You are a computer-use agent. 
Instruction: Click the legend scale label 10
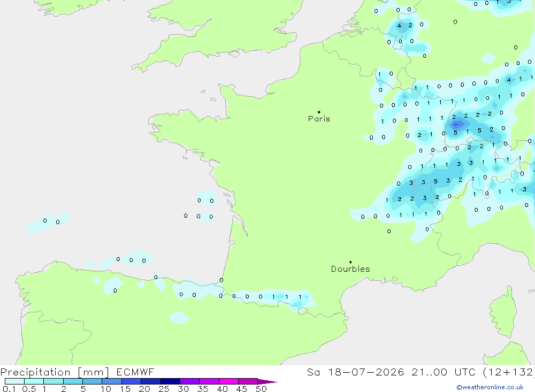105,389
